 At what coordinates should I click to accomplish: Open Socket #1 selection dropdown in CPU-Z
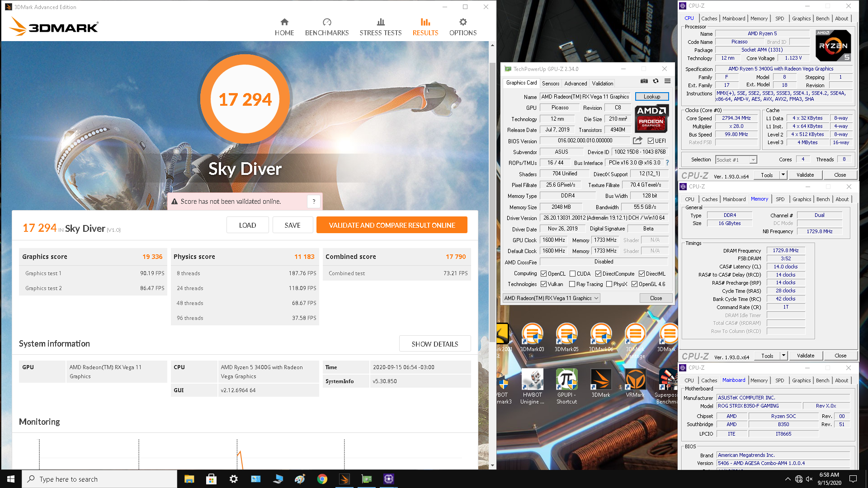point(736,160)
